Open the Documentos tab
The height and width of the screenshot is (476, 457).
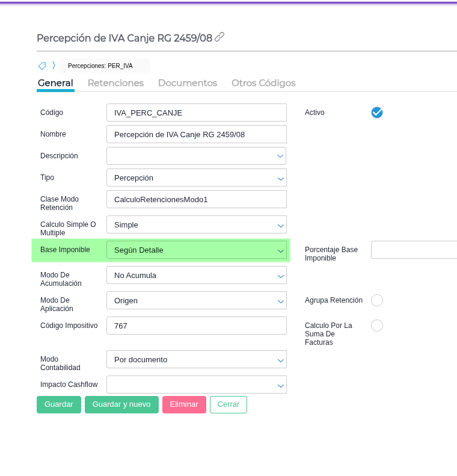click(x=187, y=83)
